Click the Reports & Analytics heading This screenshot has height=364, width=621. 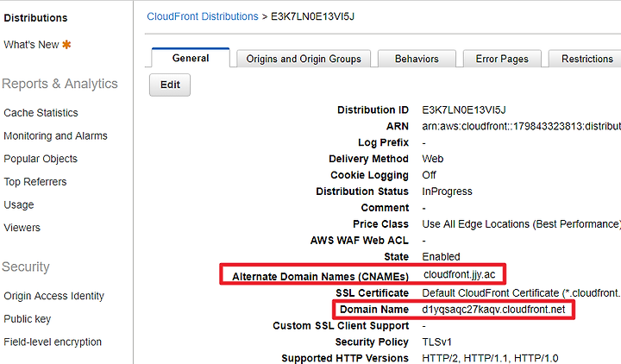tap(60, 84)
